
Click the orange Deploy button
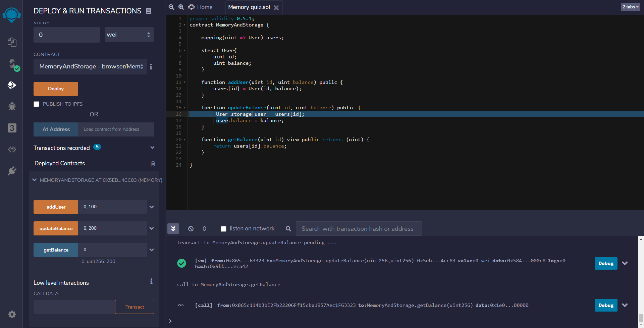click(x=56, y=89)
